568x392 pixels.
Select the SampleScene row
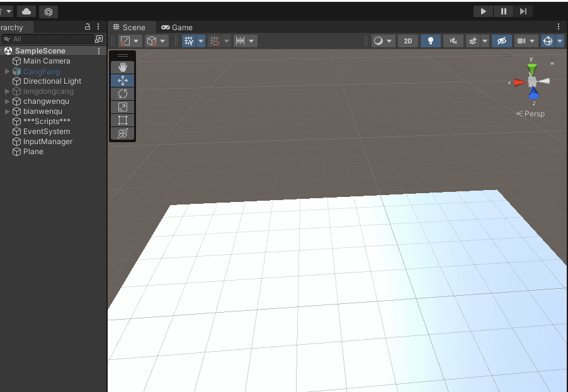coord(54,51)
